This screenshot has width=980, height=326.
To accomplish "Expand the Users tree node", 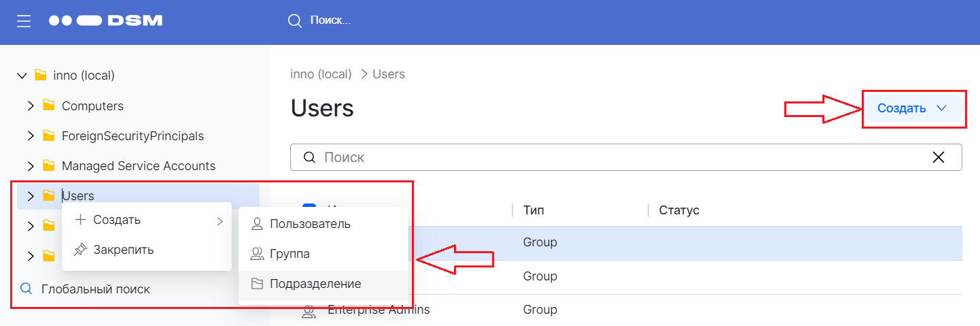I will [31, 196].
